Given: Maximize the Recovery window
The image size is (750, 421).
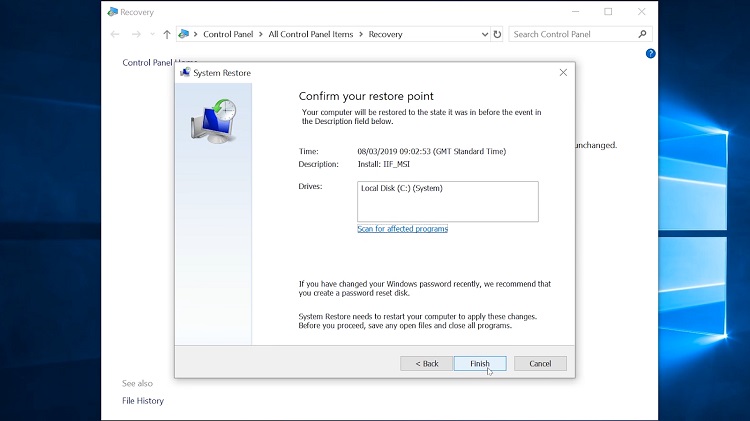Looking at the screenshot, I should pyautogui.click(x=608, y=11).
